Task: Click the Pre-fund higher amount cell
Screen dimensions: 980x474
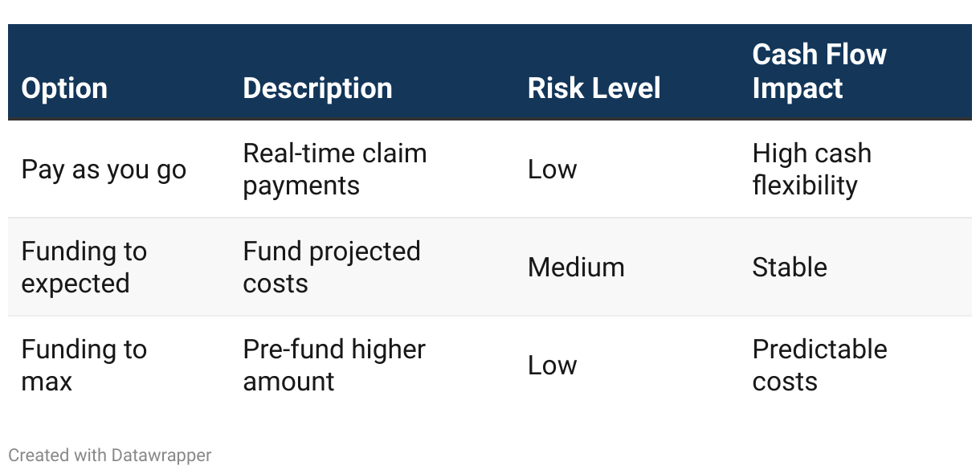Action: point(334,366)
